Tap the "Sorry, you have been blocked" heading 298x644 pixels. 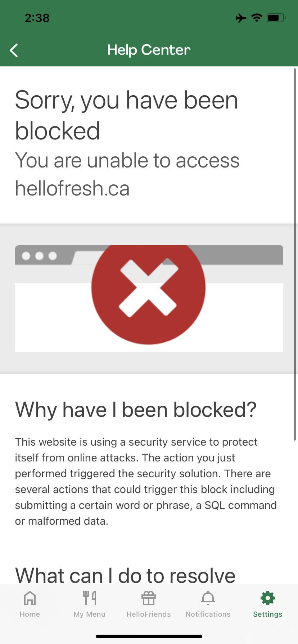(126, 115)
